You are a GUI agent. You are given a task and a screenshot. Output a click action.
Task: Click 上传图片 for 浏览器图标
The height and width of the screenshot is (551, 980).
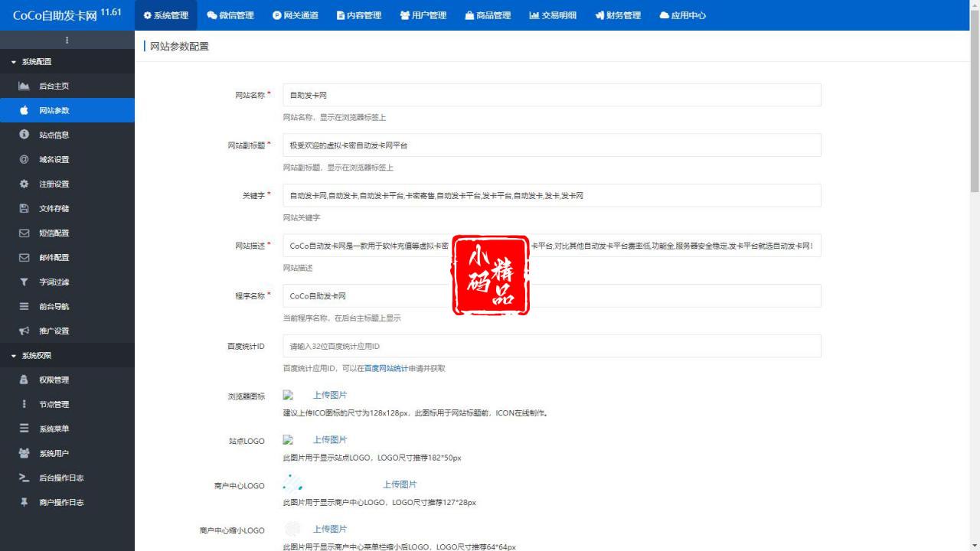(x=330, y=396)
